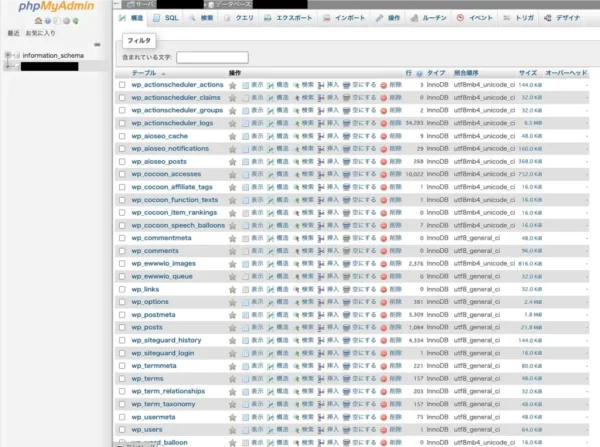The image size is (600, 447).
Task: Star the wp_siteguard_login table
Action: coord(232,354)
